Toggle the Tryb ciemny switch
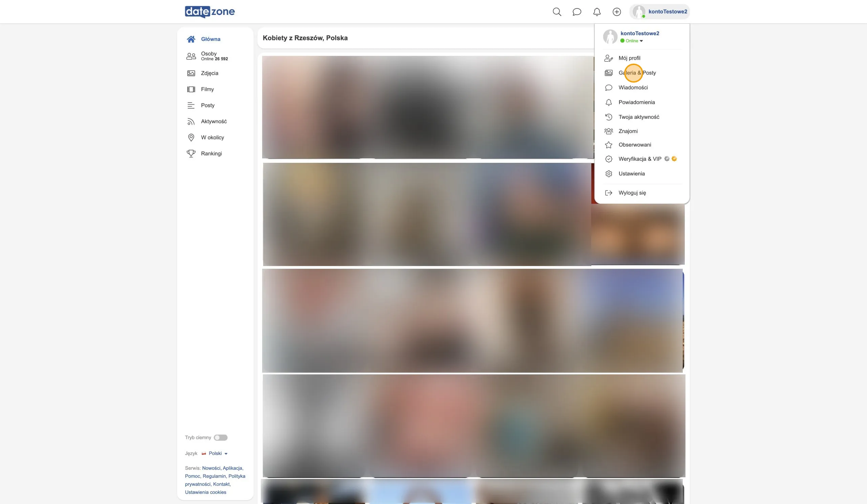 220,438
